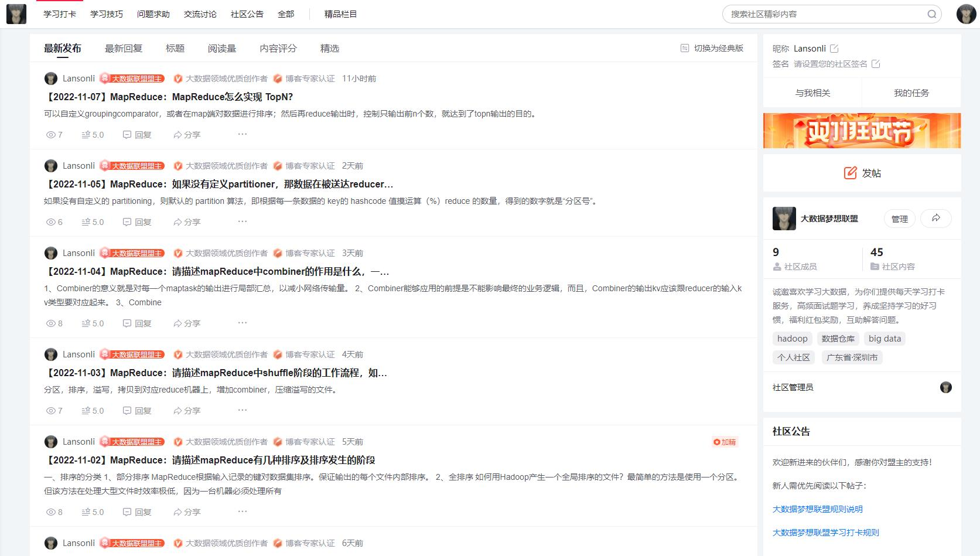Click 回复 on the 2022-11-04 combiner post

pos(137,323)
